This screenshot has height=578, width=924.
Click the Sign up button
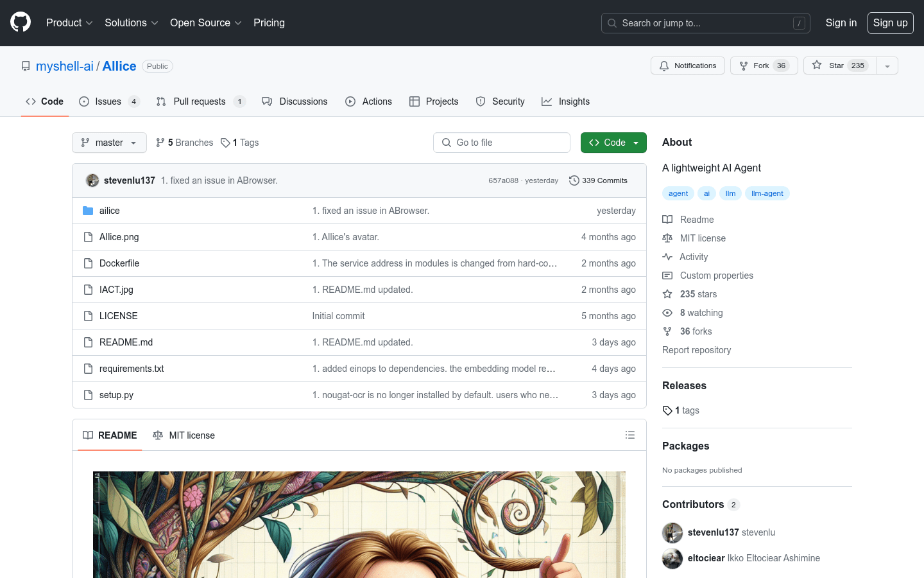(890, 22)
